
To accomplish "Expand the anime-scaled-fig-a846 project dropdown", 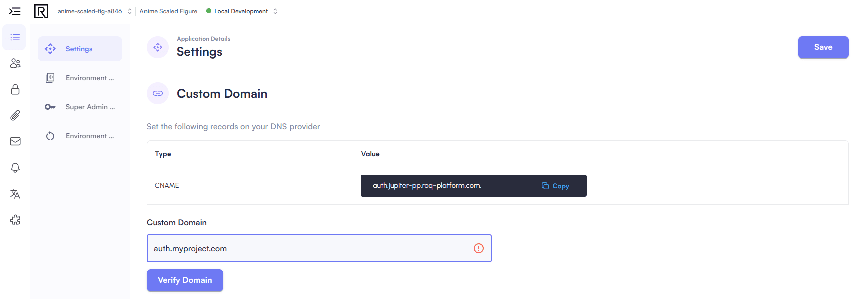I will (94, 11).
